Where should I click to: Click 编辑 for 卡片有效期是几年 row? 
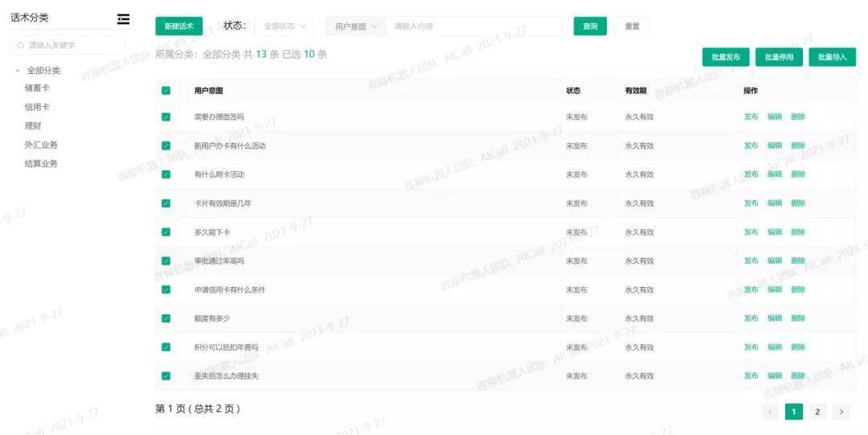775,203
